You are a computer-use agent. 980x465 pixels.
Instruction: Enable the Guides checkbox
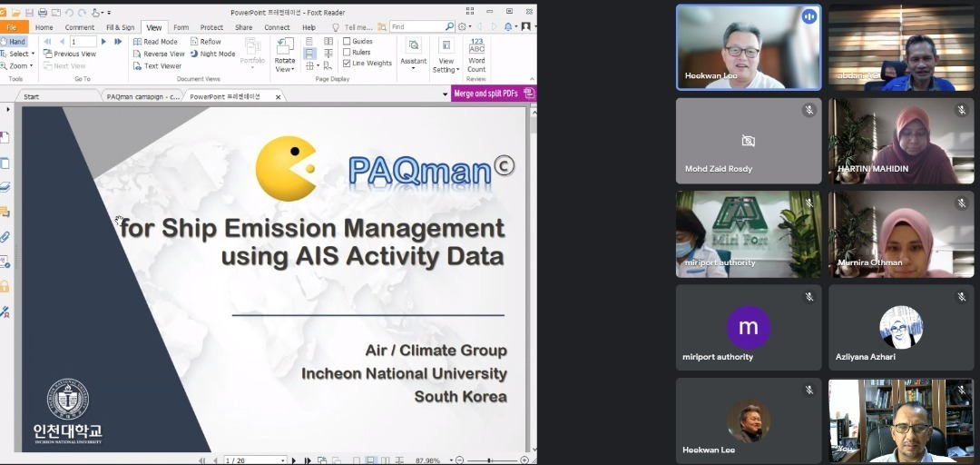347,42
